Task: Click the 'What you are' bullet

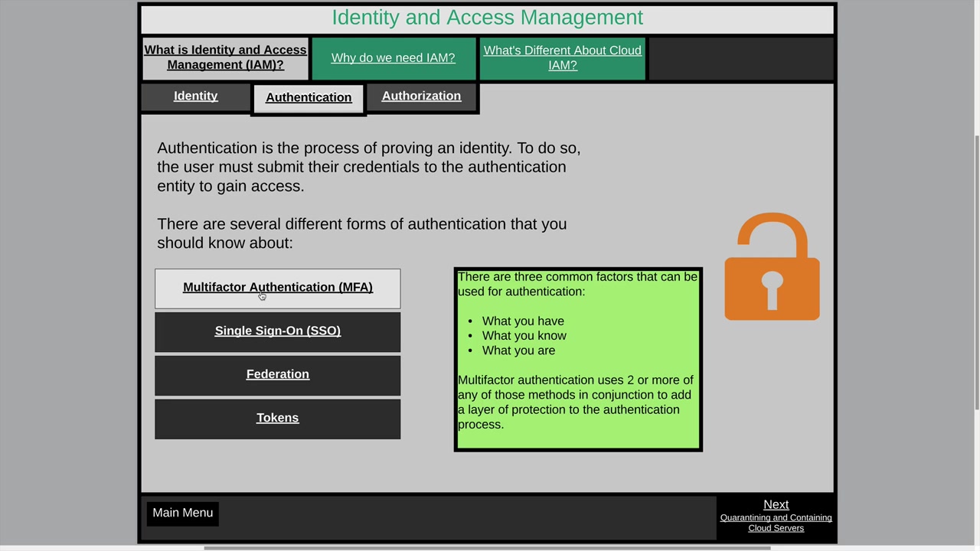Action: pos(519,350)
